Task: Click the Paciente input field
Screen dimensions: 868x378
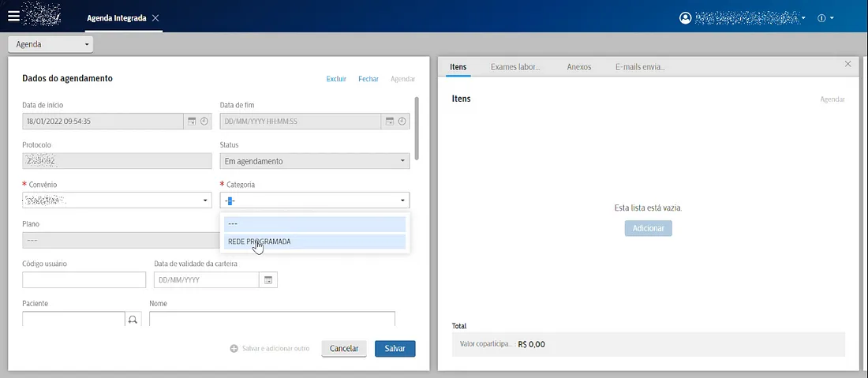Action: point(73,319)
